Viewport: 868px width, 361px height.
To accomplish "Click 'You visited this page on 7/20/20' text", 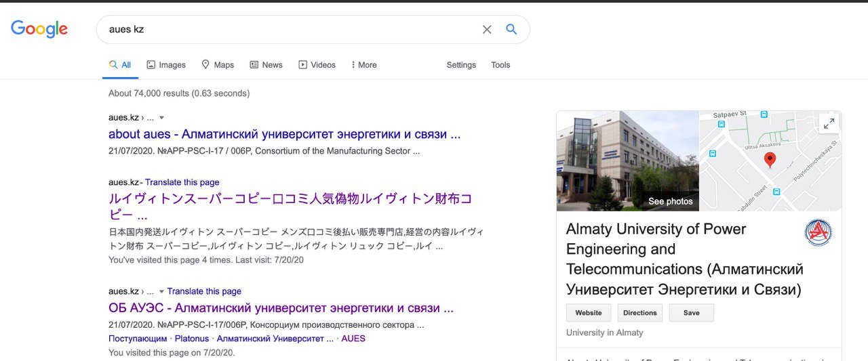I will 172,352.
